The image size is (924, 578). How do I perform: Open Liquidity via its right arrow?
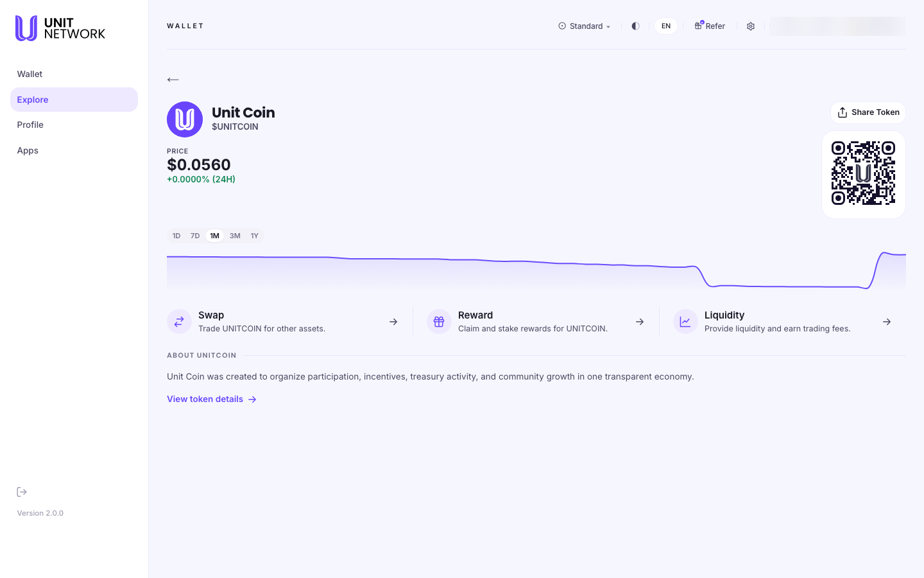(887, 322)
